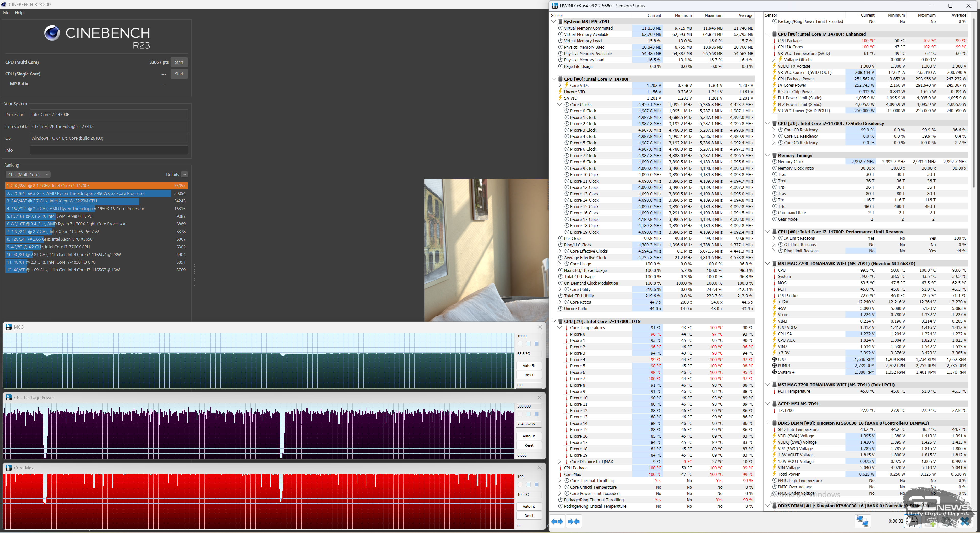Select the top ranking row Intel Core i7-14700F

[x=96, y=185]
